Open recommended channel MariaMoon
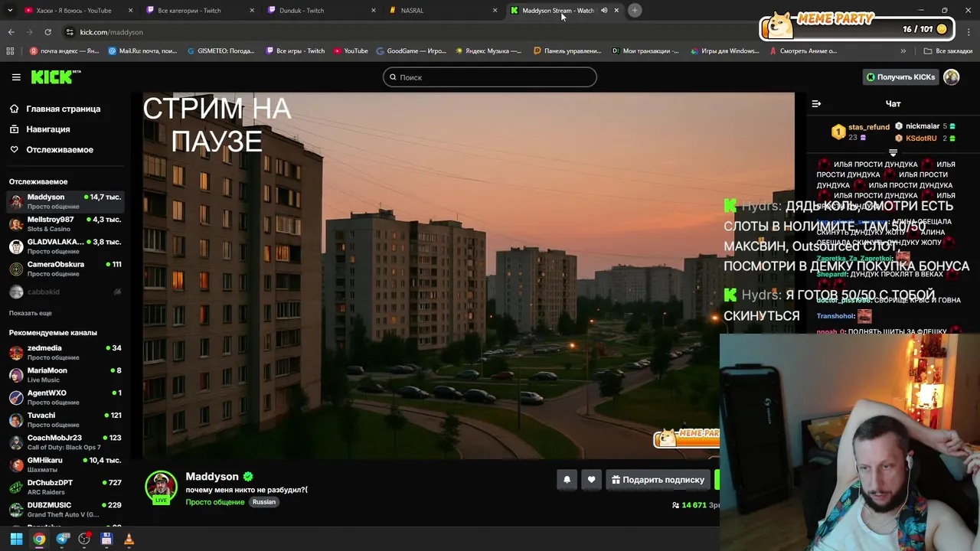 pyautogui.click(x=65, y=375)
